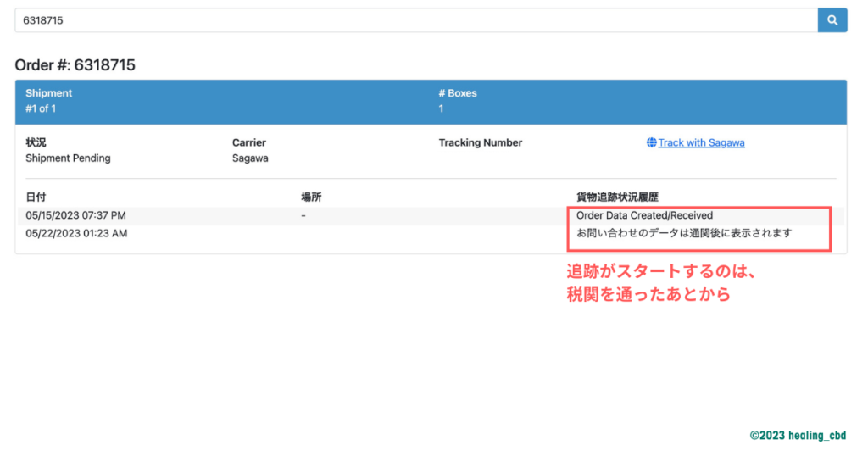Select the 05/15/2023 07:37 PM row
The height and width of the screenshot is (456, 868).
tap(75, 215)
